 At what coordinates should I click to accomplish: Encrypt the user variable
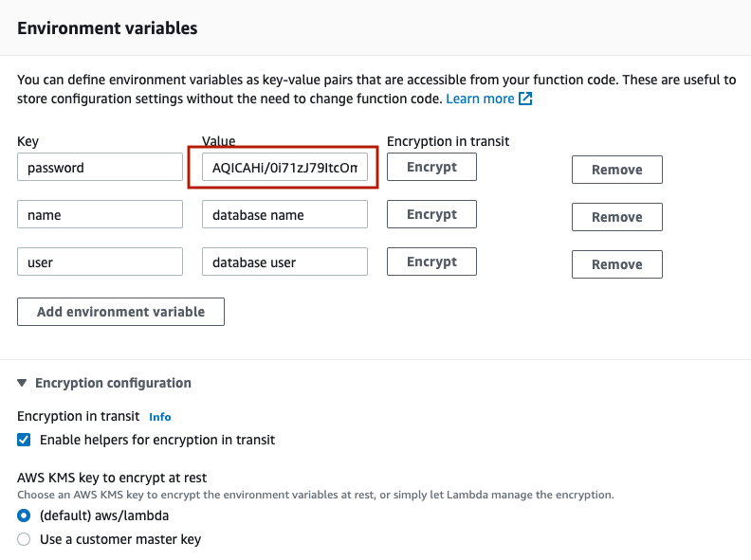click(x=431, y=262)
